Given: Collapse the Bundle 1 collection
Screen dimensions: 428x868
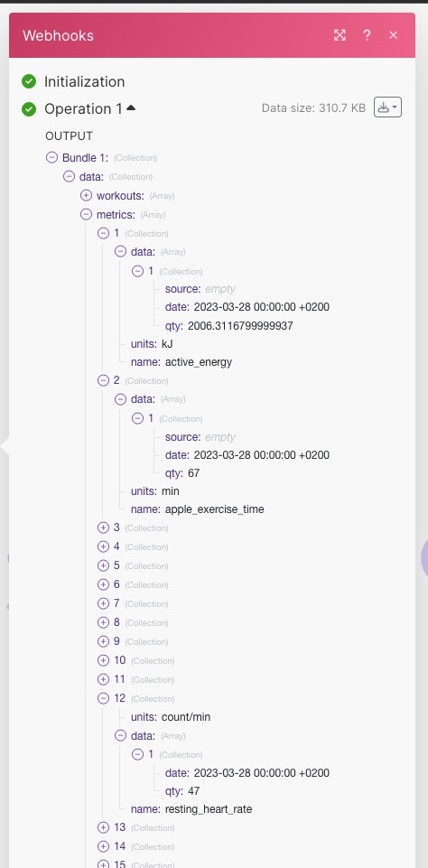Looking at the screenshot, I should (x=51, y=158).
